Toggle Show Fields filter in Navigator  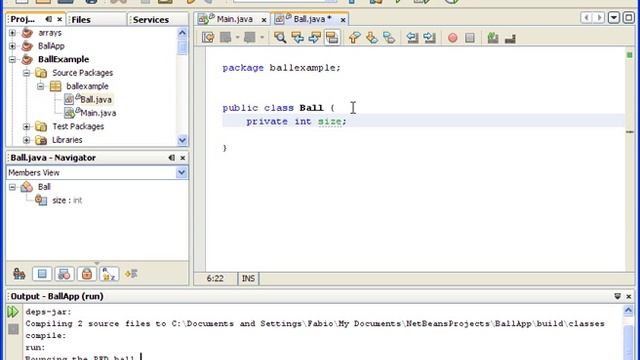coord(42,273)
